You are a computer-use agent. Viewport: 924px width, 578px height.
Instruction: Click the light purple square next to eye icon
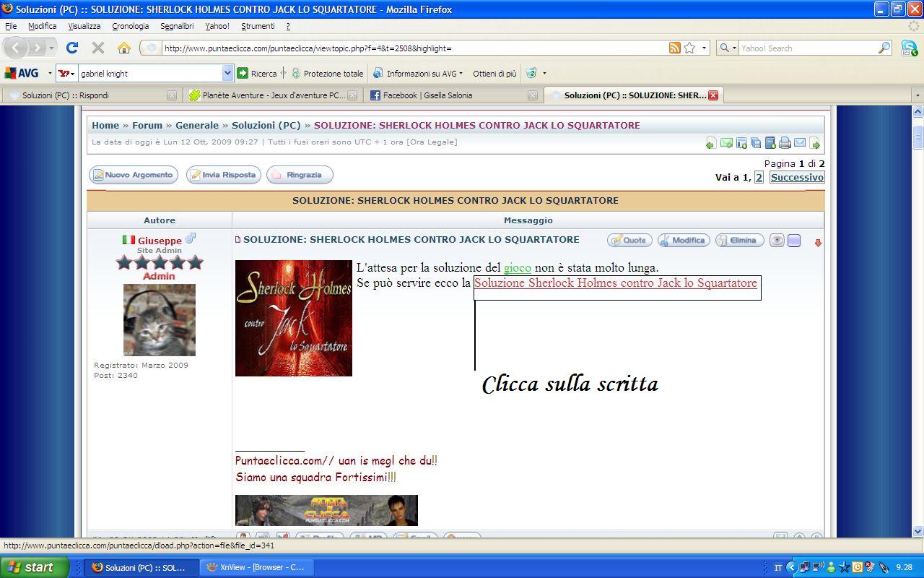tap(794, 241)
